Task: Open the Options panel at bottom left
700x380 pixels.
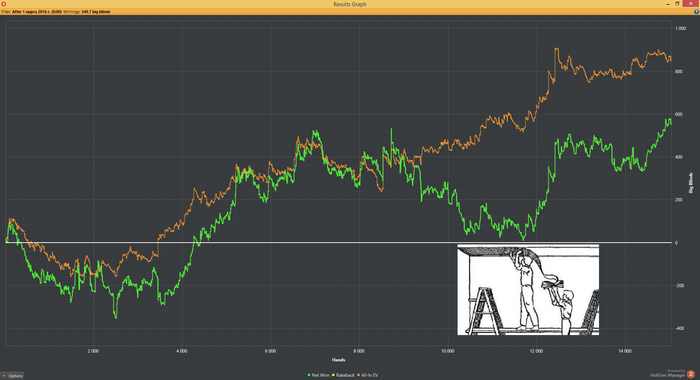Action: coord(12,376)
